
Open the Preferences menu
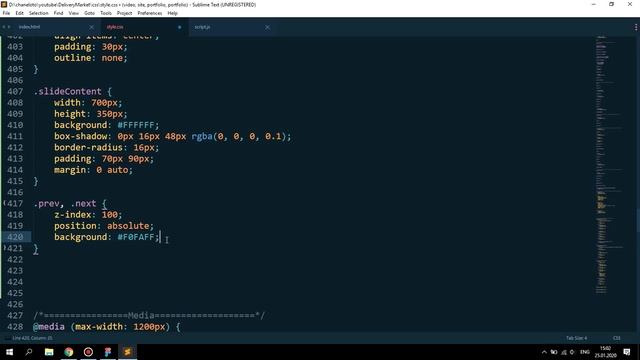point(149,13)
